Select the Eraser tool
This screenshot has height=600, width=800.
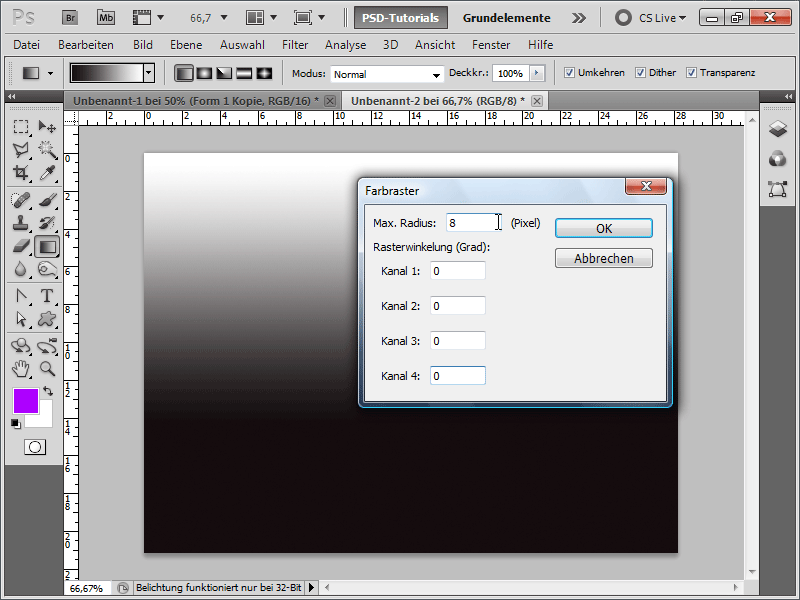[x=21, y=246]
